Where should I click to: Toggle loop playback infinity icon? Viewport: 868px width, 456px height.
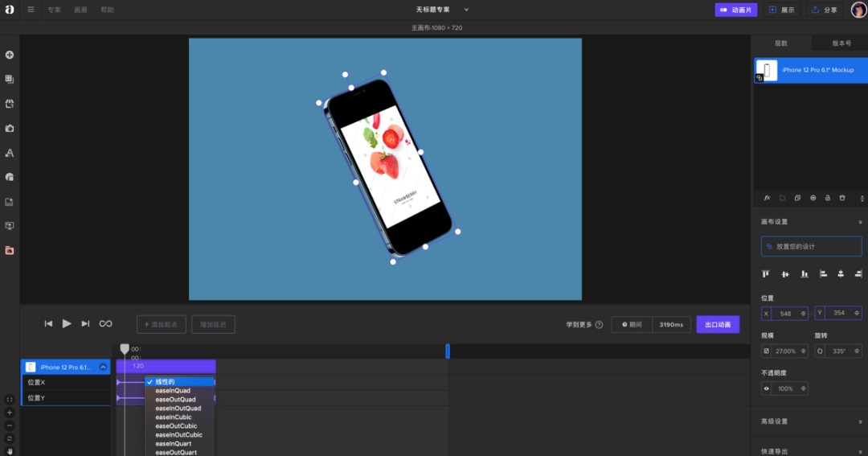(106, 323)
